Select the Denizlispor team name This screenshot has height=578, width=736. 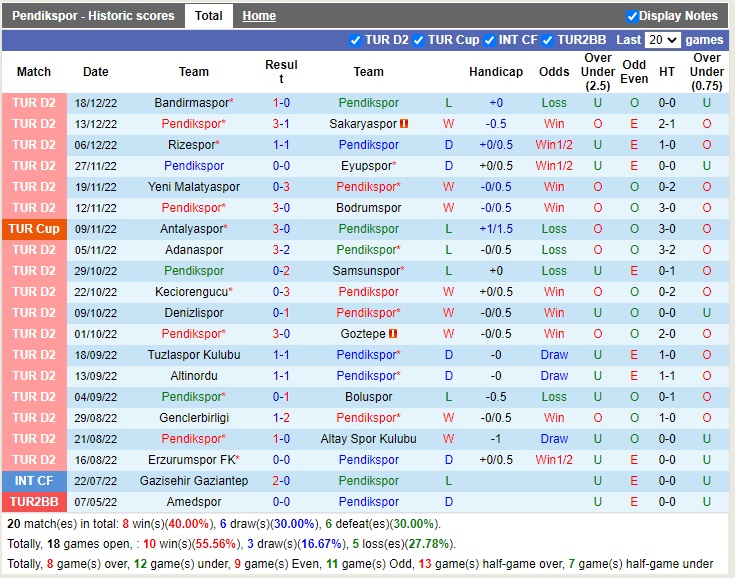point(193,313)
